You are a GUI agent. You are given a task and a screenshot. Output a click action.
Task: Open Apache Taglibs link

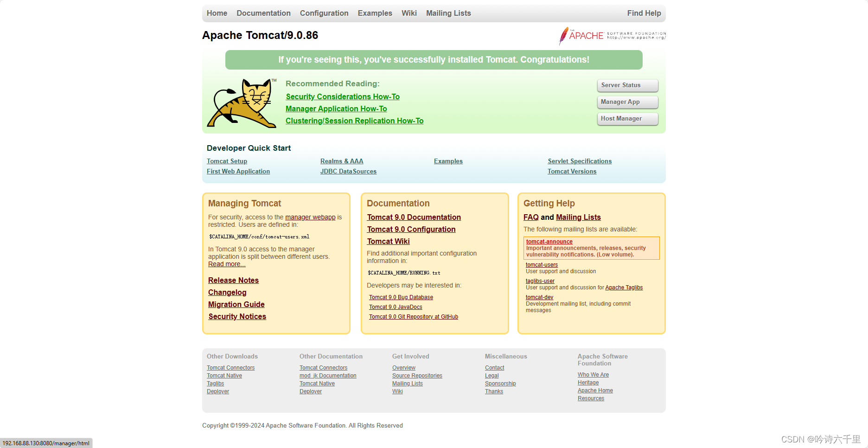pyautogui.click(x=624, y=288)
